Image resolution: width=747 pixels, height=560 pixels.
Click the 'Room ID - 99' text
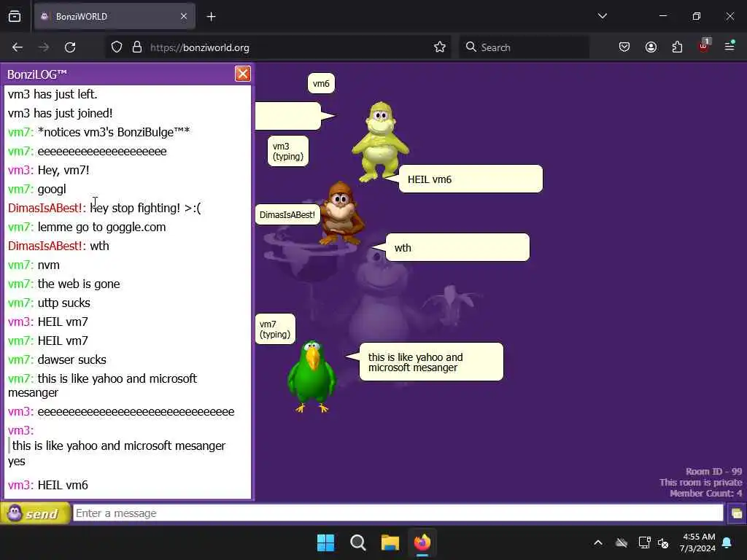tap(713, 472)
